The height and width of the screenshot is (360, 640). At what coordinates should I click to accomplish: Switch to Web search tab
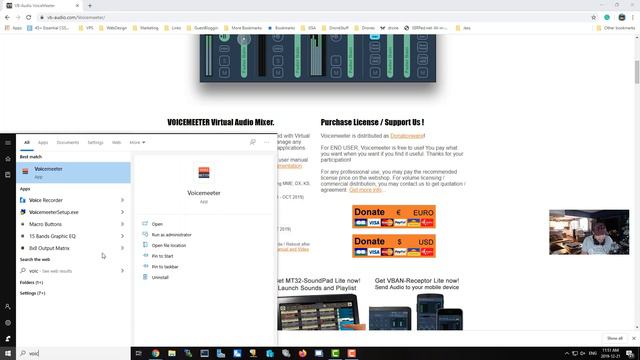[116, 142]
